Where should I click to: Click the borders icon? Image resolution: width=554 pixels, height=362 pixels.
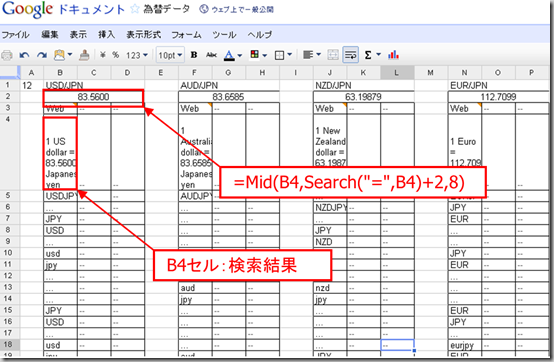click(279, 55)
